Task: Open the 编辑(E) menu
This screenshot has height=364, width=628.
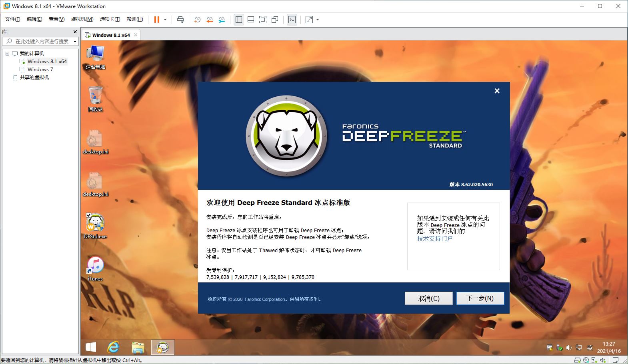Action: coord(34,19)
